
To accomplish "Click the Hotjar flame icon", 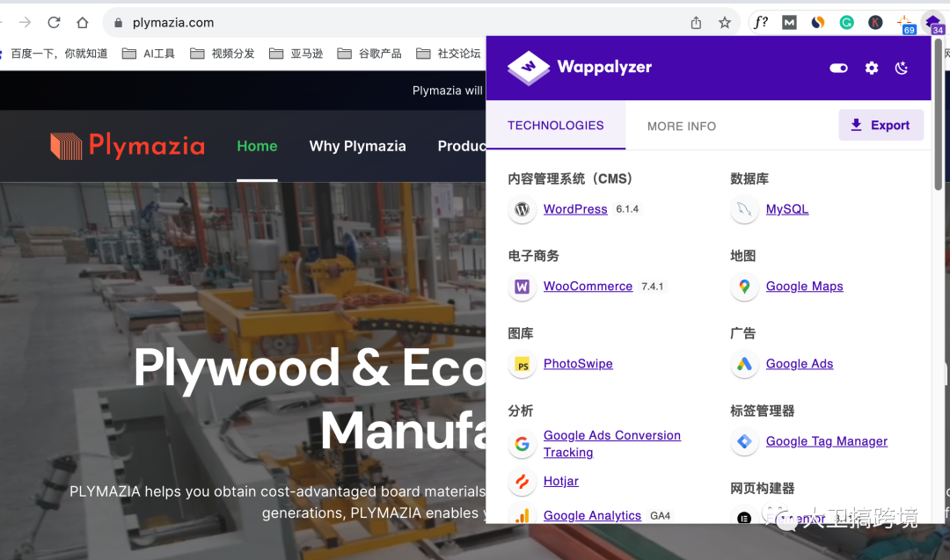I will [x=522, y=481].
